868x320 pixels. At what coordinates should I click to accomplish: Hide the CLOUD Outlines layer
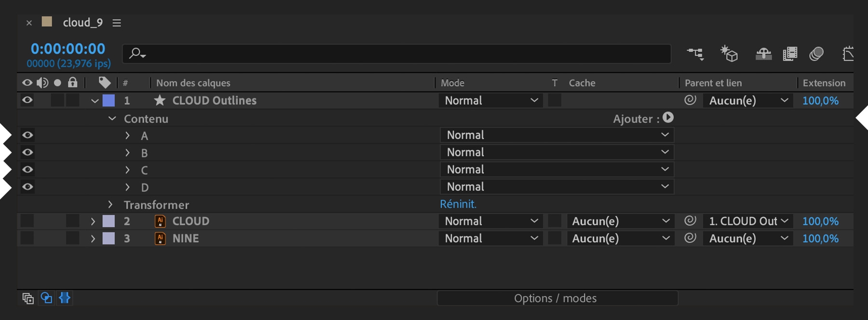pos(27,100)
